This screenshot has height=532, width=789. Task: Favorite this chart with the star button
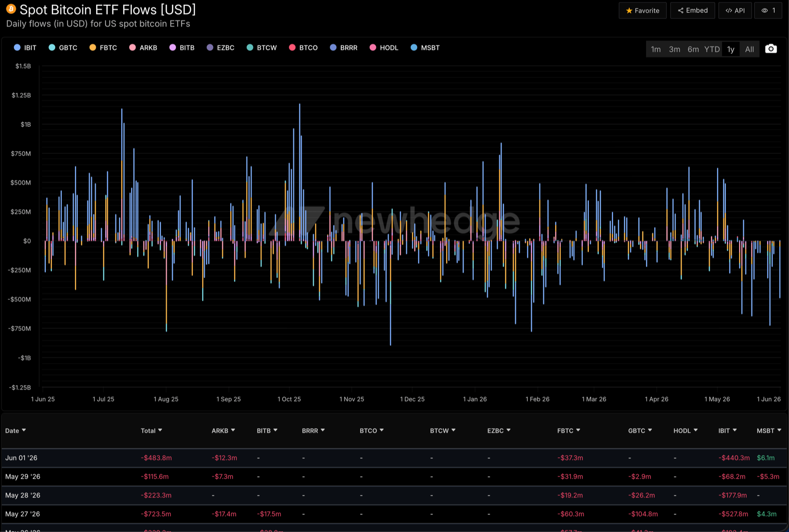click(x=643, y=10)
